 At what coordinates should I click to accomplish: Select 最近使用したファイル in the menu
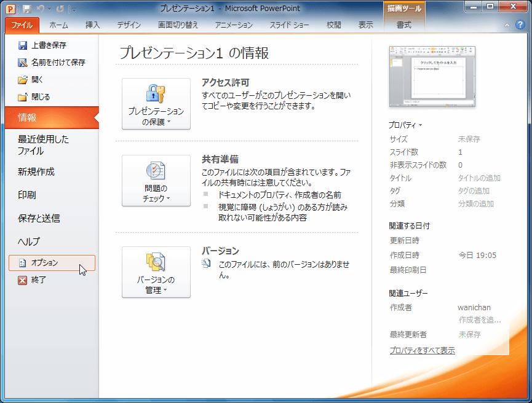tap(52, 145)
